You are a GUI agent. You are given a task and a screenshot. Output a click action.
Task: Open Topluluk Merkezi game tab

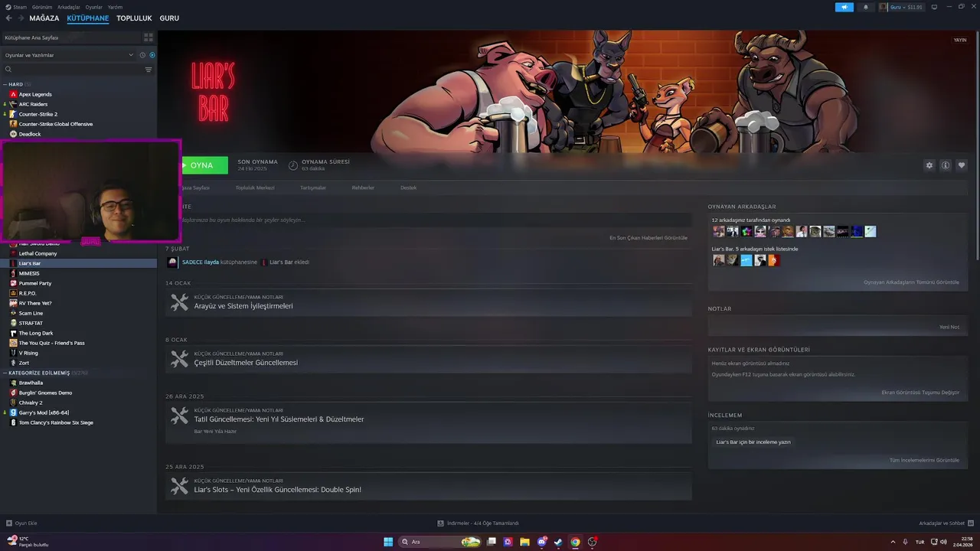point(255,187)
